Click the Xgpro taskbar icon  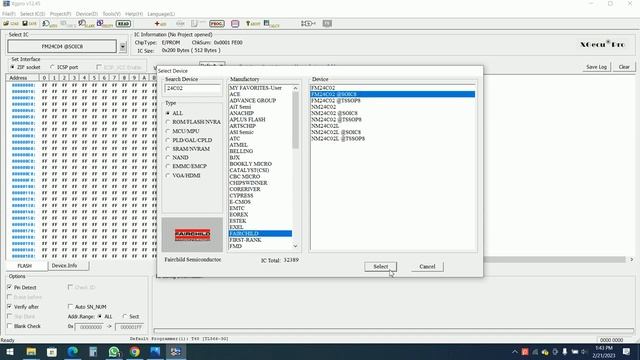pyautogui.click(x=176, y=351)
